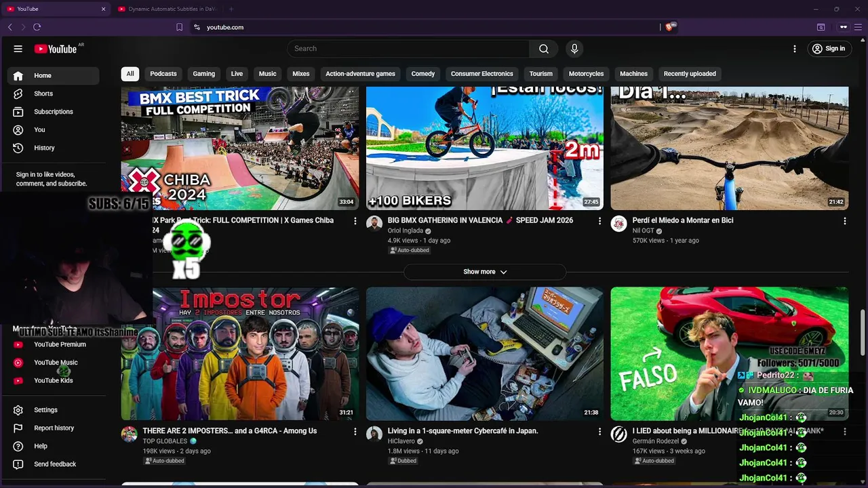Select the Recently uploaded chip
Screen dimensions: 868x488
pyautogui.click(x=690, y=74)
